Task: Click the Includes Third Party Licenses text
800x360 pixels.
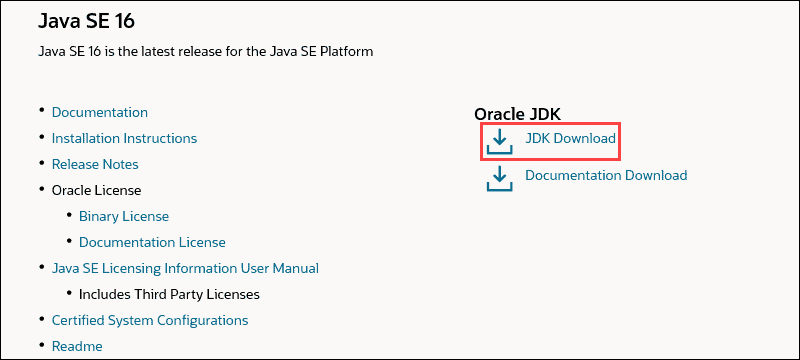Action: [x=169, y=294]
